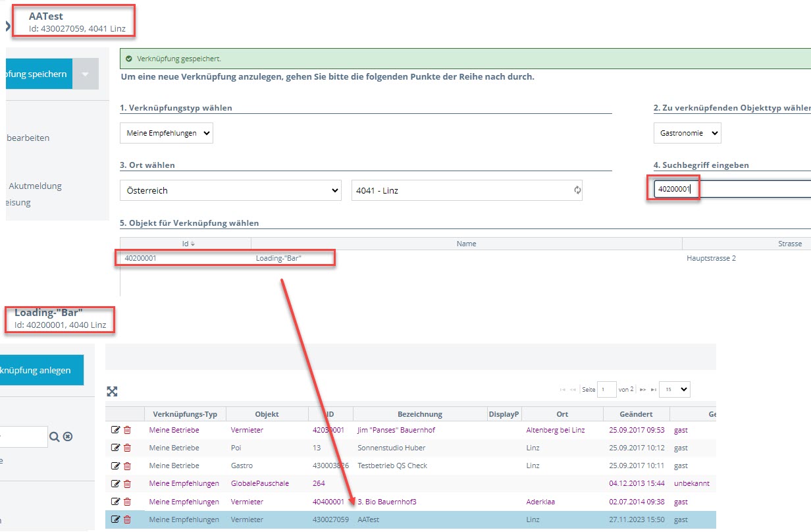Screen dimensions: 811x532
Task: Clear the sidebar search with the X icon
Action: point(67,437)
